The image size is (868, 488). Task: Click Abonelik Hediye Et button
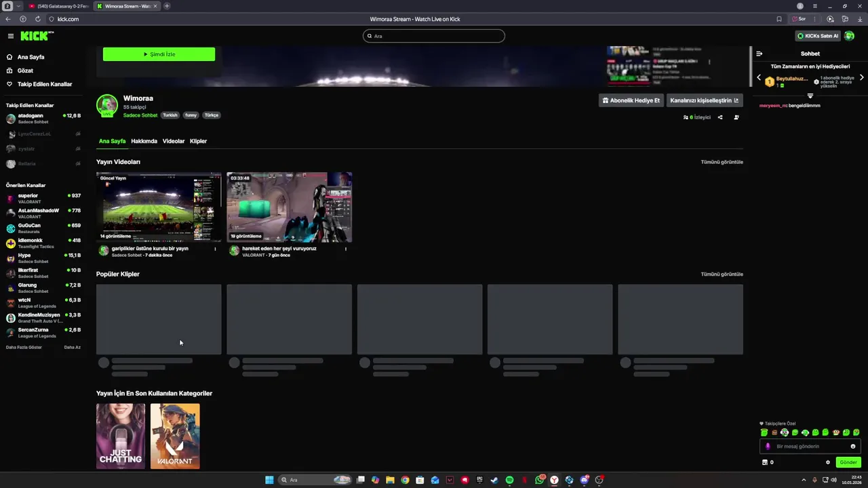(631, 100)
